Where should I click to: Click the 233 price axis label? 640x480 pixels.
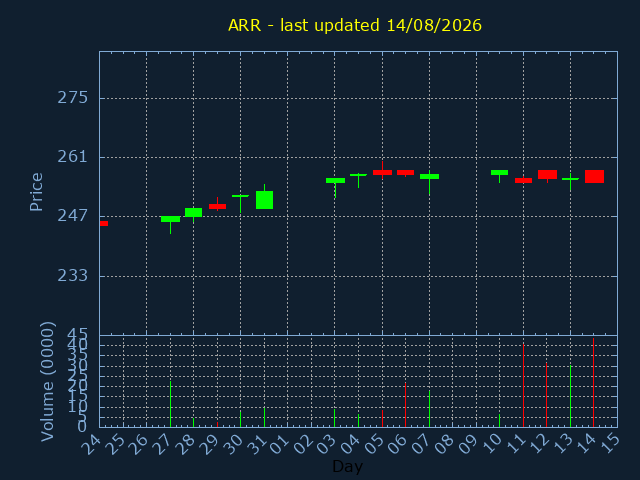click(73, 276)
